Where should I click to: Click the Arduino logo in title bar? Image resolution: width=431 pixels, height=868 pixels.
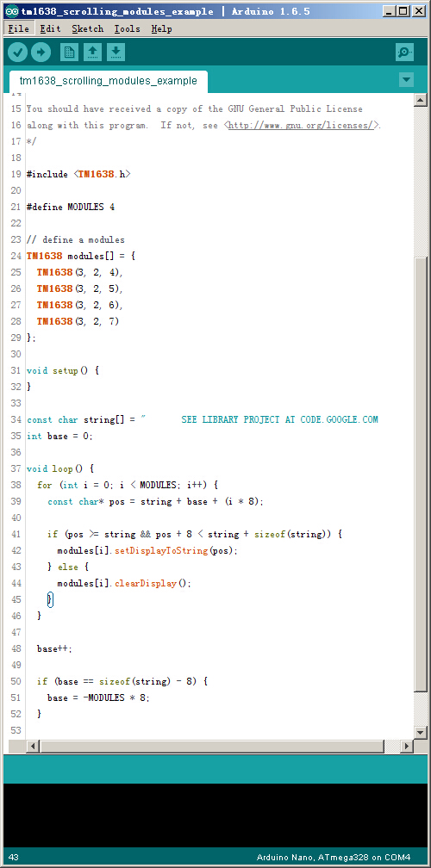click(x=13, y=11)
